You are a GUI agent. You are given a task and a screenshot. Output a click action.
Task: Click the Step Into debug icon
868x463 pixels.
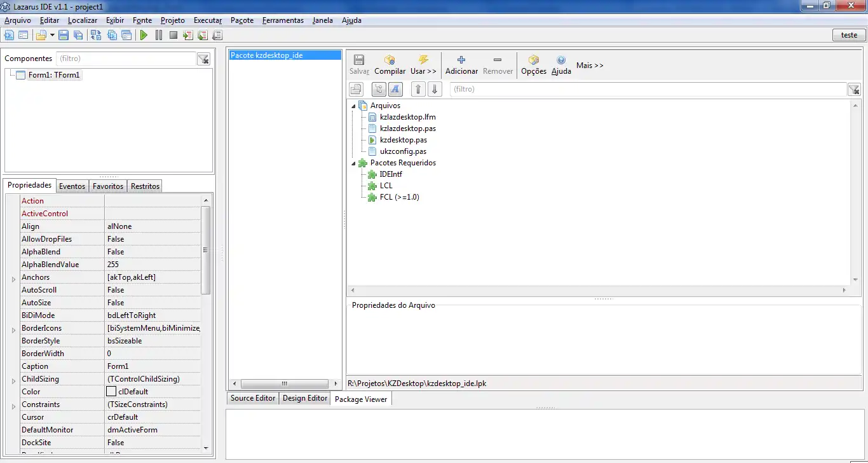pos(188,35)
